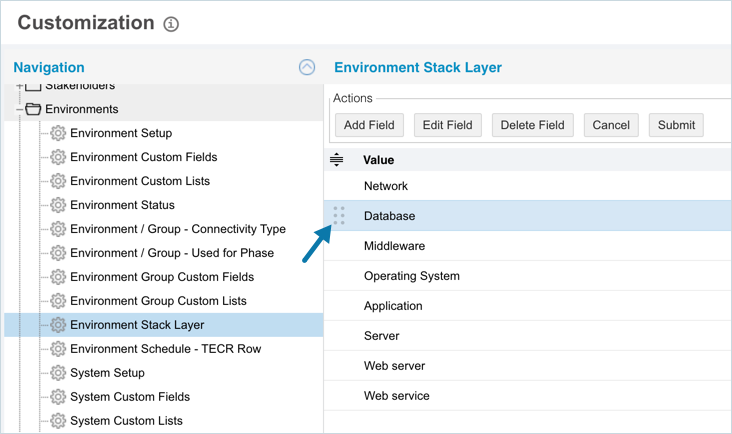Collapse the Environments folder in tree
732x434 pixels.
(19, 109)
